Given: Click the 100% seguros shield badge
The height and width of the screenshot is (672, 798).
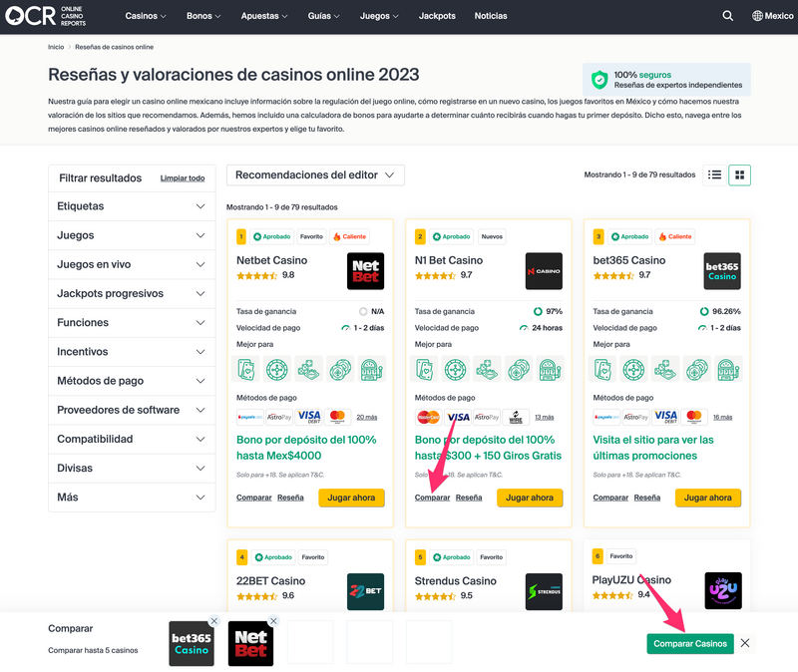Looking at the screenshot, I should 666,80.
